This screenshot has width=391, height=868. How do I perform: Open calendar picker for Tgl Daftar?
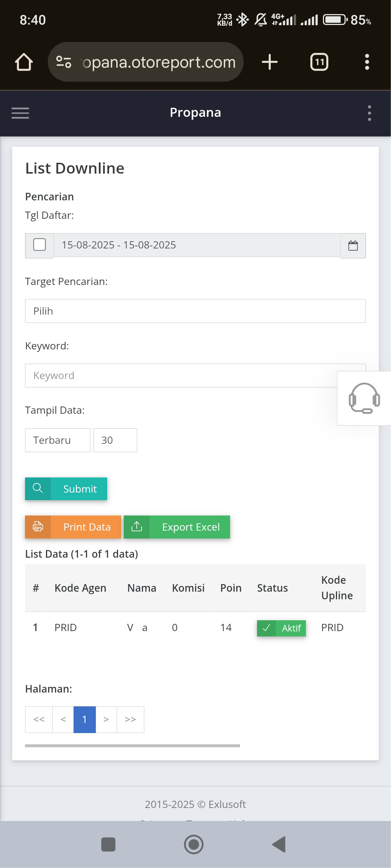point(353,246)
